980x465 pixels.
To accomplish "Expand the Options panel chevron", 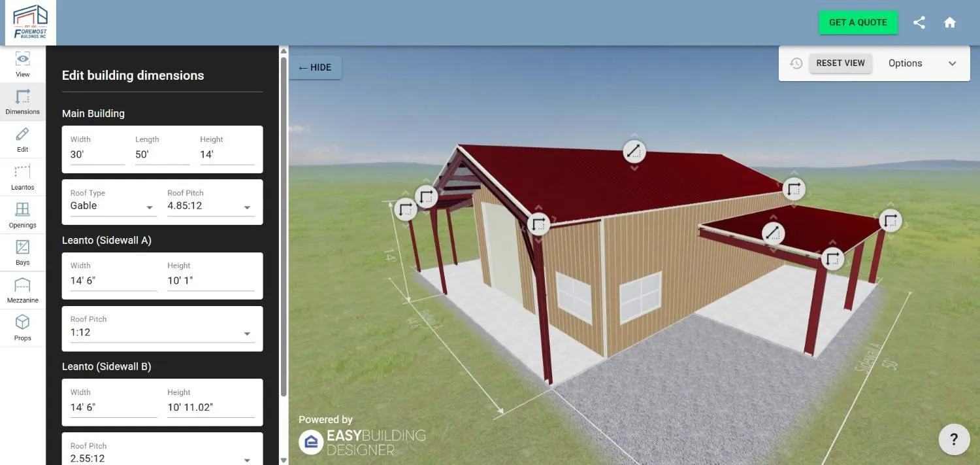I will (952, 63).
